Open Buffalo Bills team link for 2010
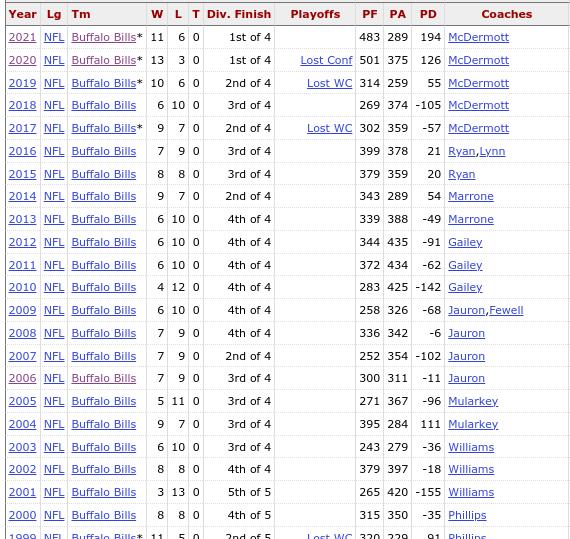Screen dimensions: 570x539 pyautogui.click(x=104, y=287)
